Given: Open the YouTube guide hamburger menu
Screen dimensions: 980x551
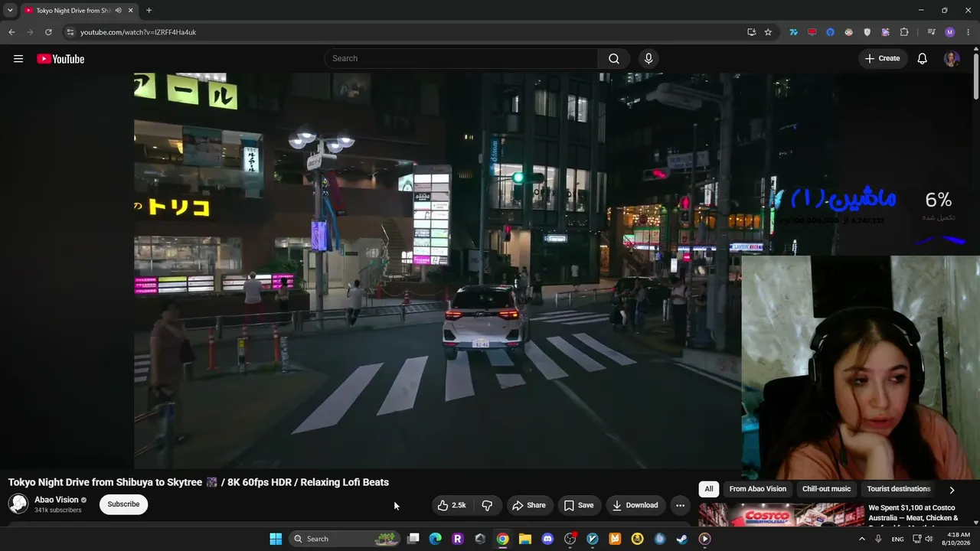Looking at the screenshot, I should tap(18, 59).
